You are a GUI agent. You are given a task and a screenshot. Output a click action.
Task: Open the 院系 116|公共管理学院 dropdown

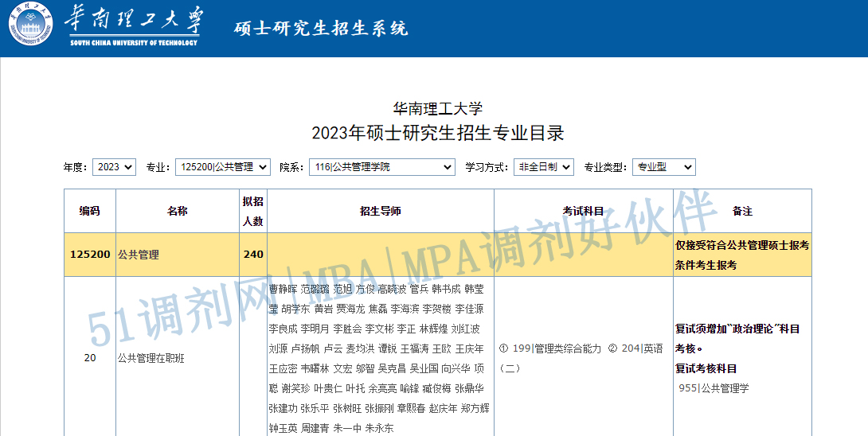[x=382, y=167]
